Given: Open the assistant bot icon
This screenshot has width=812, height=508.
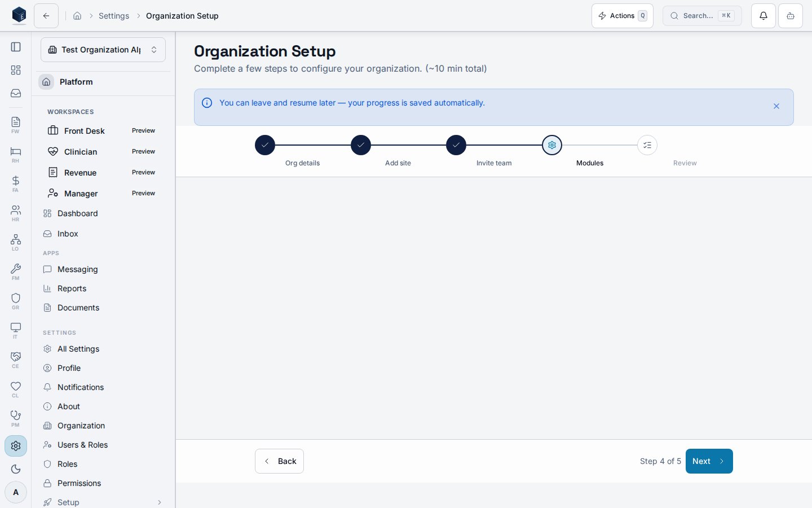Looking at the screenshot, I should click(791, 16).
